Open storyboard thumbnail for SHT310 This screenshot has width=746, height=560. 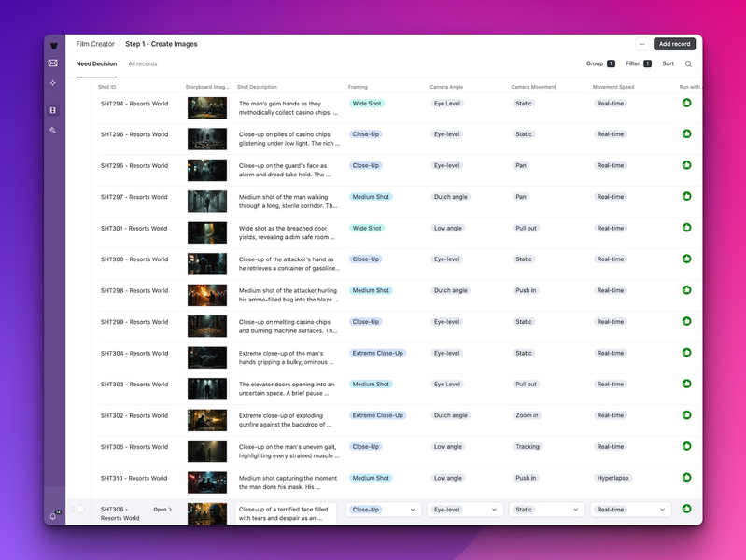click(207, 483)
